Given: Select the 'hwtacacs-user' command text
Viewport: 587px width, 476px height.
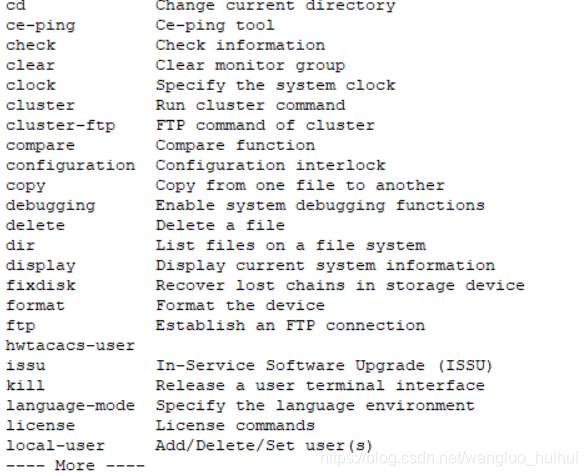Looking at the screenshot, I should coord(70,346).
